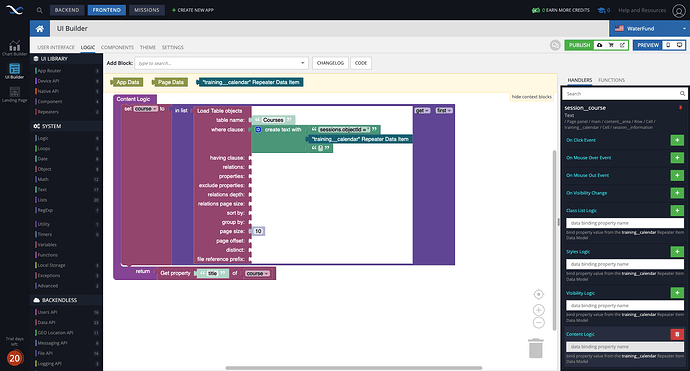Click the shopping cart icon next to Publish
Viewport: 690px width, 371px height.
(611, 45)
